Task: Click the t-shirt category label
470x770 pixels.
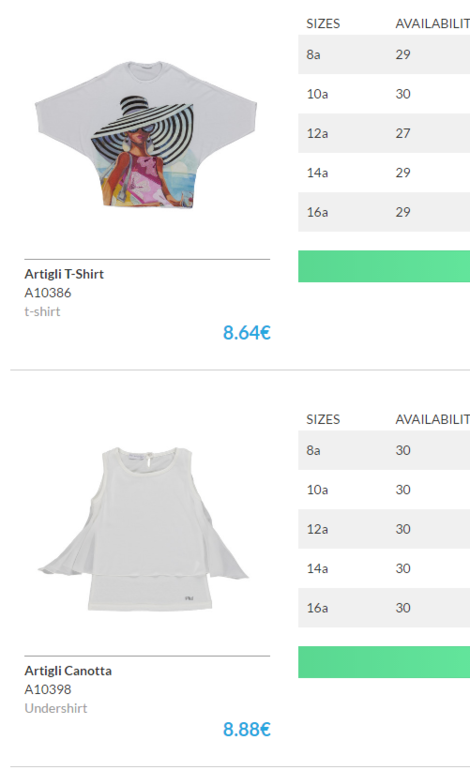Action: (x=42, y=312)
